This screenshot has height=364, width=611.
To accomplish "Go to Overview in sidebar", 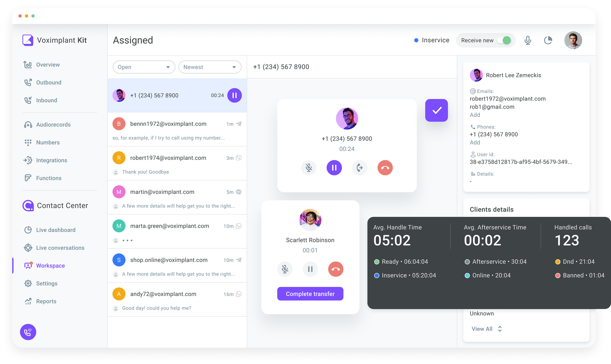I will tap(42, 65).
